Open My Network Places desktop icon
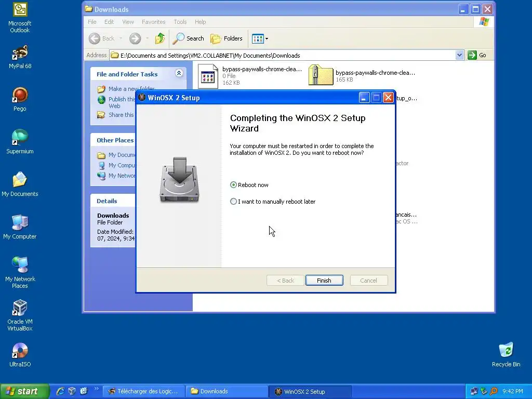The width and height of the screenshot is (532, 399). coord(20,273)
